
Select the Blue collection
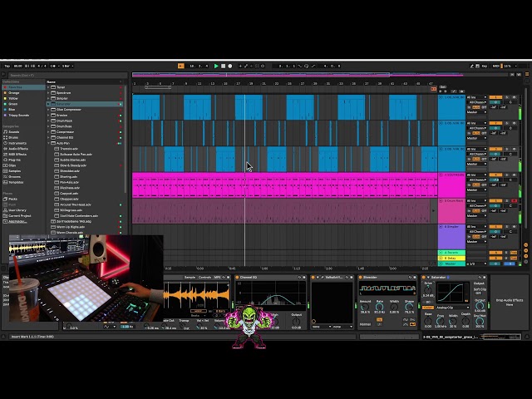(23, 110)
